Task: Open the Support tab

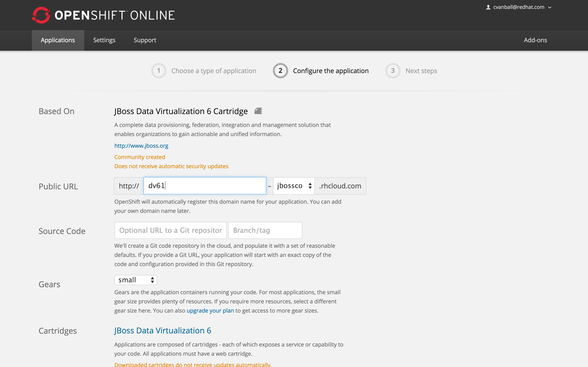Action: [x=145, y=40]
